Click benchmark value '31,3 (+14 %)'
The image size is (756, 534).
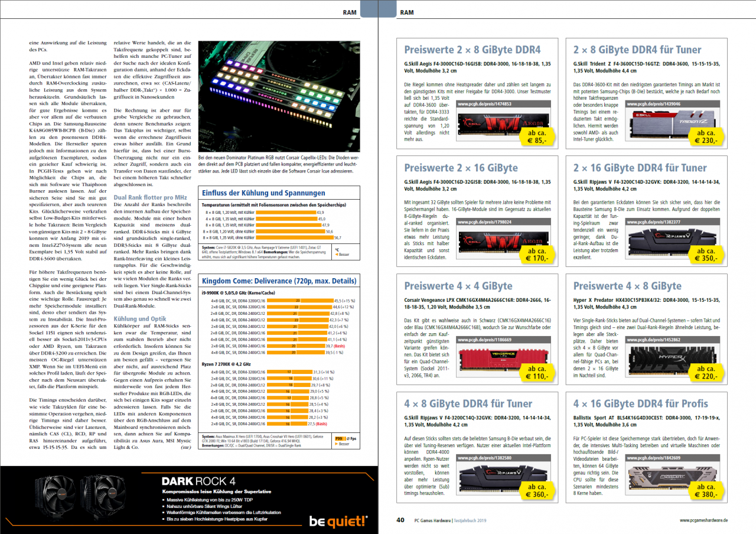325,372
